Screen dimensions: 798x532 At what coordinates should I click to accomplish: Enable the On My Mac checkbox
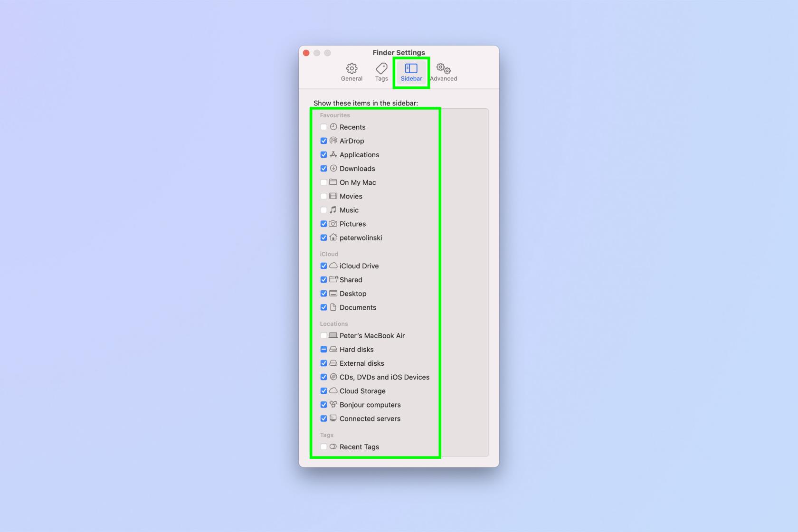[x=323, y=182]
